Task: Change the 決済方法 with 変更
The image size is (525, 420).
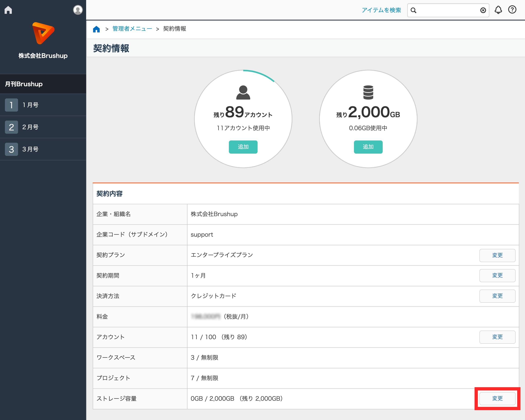Action: pos(497,296)
